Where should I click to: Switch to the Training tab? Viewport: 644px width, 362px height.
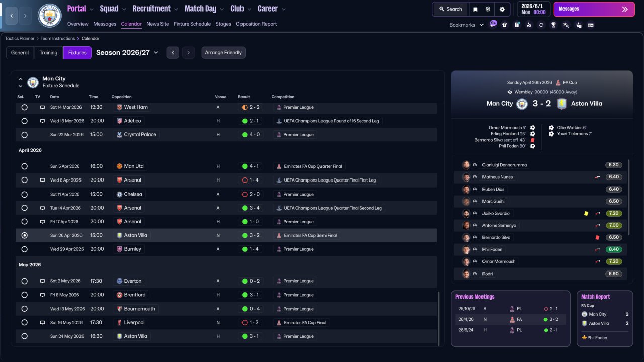tap(49, 53)
